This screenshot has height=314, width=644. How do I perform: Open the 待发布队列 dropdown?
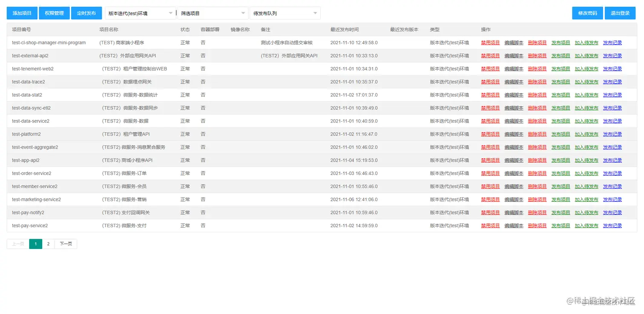[x=285, y=13]
